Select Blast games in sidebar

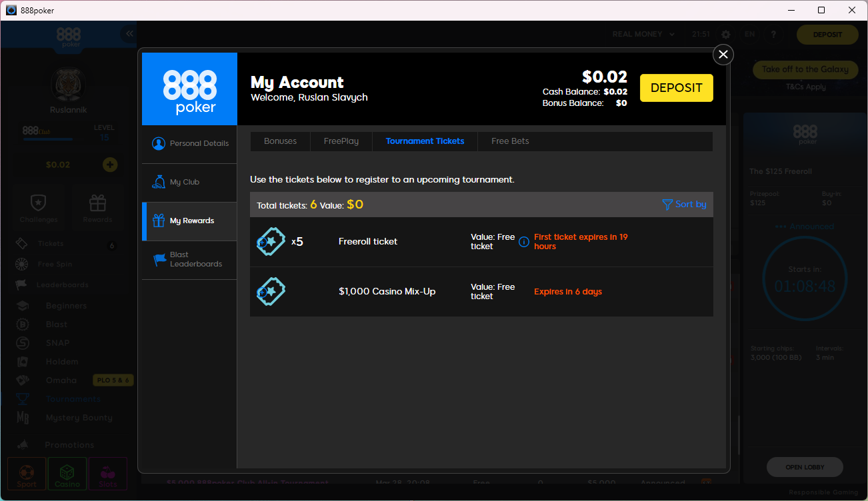(x=57, y=324)
